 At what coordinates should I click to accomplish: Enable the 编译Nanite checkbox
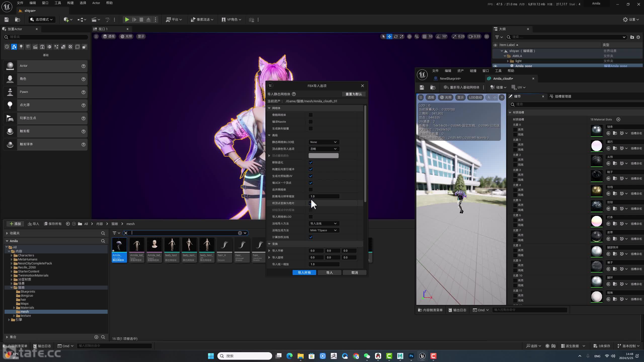pyautogui.click(x=311, y=122)
